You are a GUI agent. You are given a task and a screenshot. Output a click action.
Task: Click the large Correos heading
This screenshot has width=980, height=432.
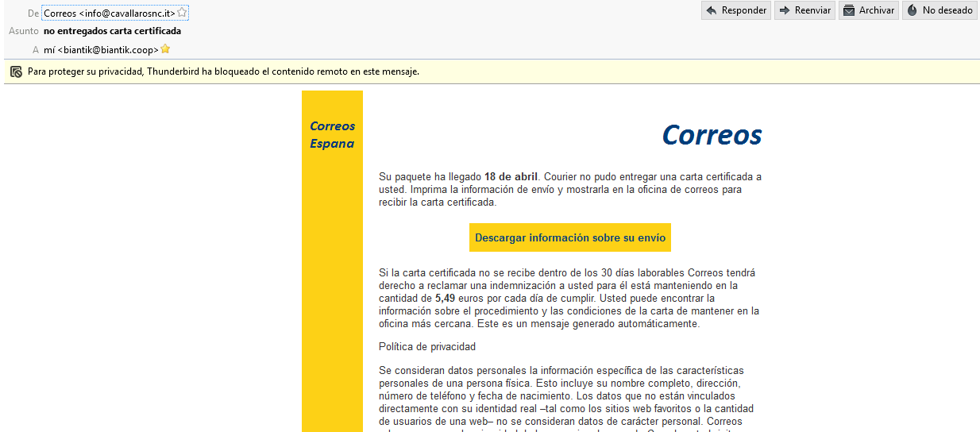pyautogui.click(x=712, y=134)
